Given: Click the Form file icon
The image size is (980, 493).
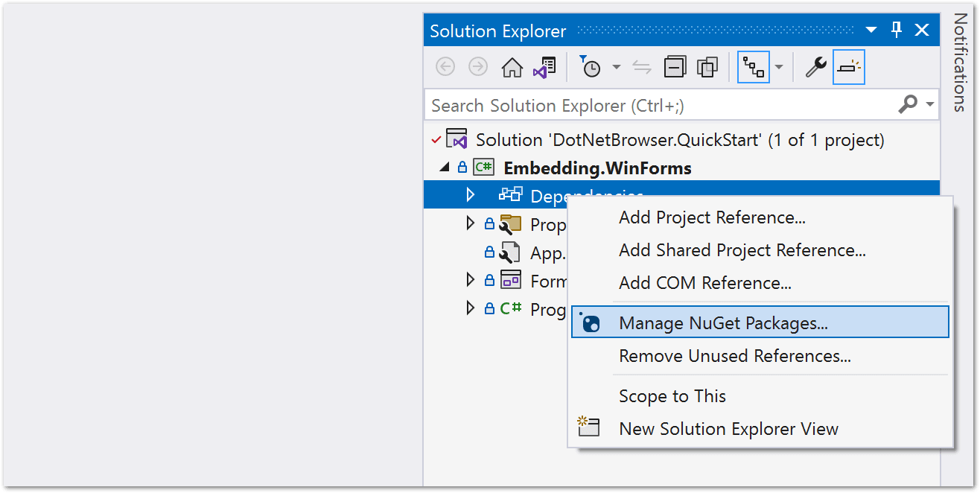Looking at the screenshot, I should 511,279.
